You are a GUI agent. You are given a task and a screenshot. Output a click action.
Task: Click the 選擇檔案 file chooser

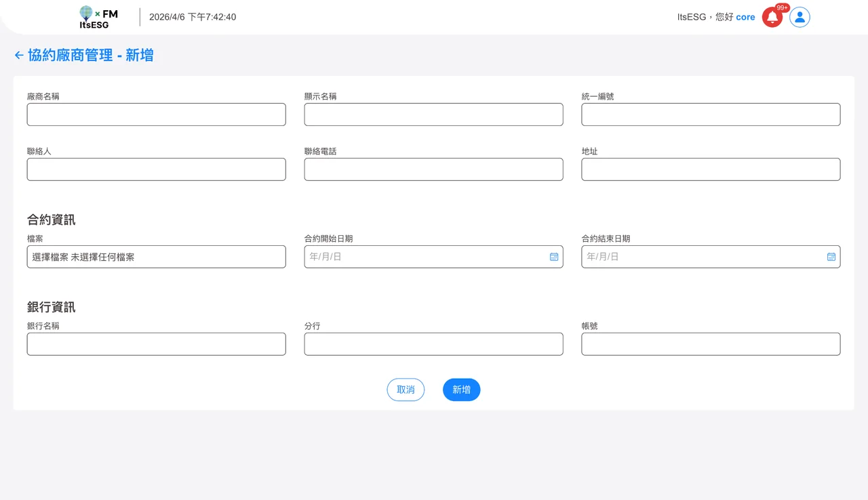pyautogui.click(x=156, y=257)
